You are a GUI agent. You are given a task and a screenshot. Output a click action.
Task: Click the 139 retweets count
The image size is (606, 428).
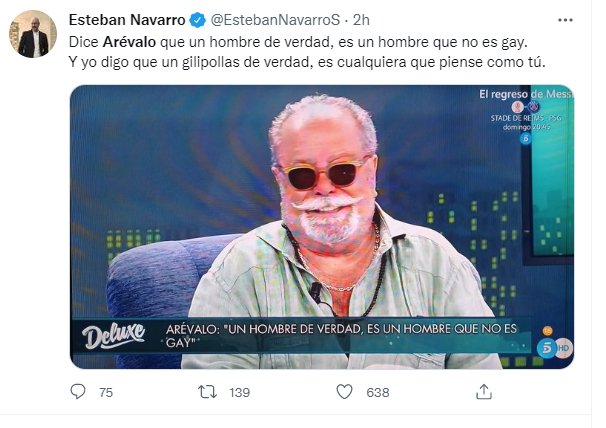(x=240, y=392)
